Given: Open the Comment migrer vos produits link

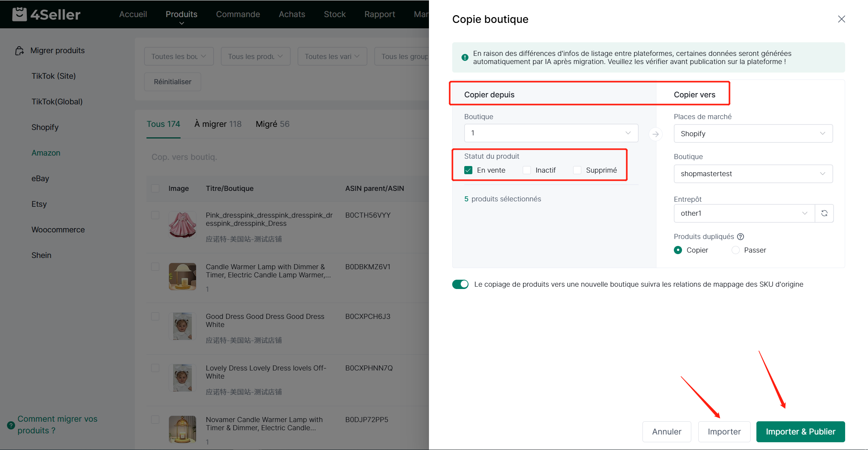Looking at the screenshot, I should pyautogui.click(x=57, y=425).
